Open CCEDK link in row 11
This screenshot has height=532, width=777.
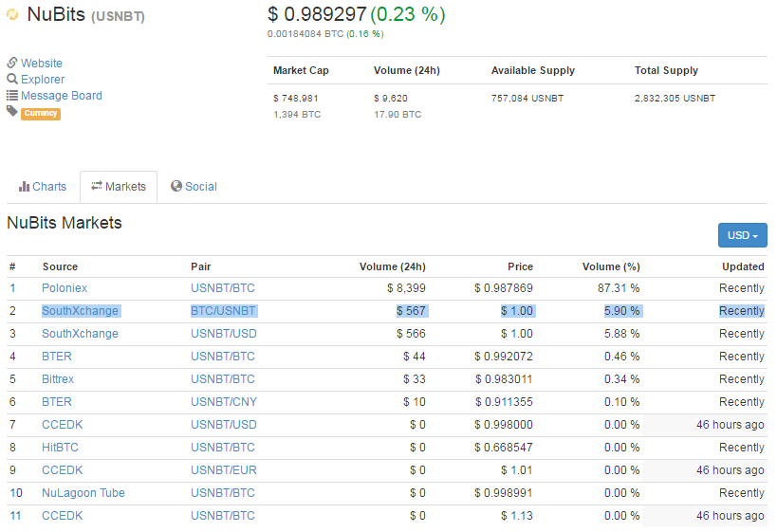62,516
